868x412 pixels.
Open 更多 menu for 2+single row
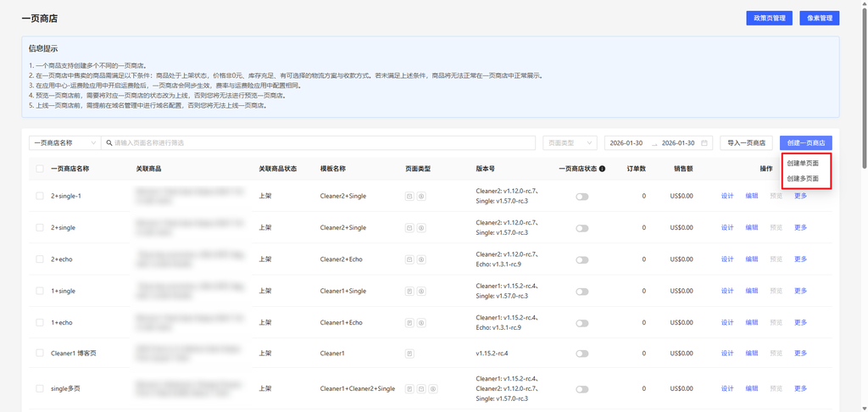click(800, 227)
